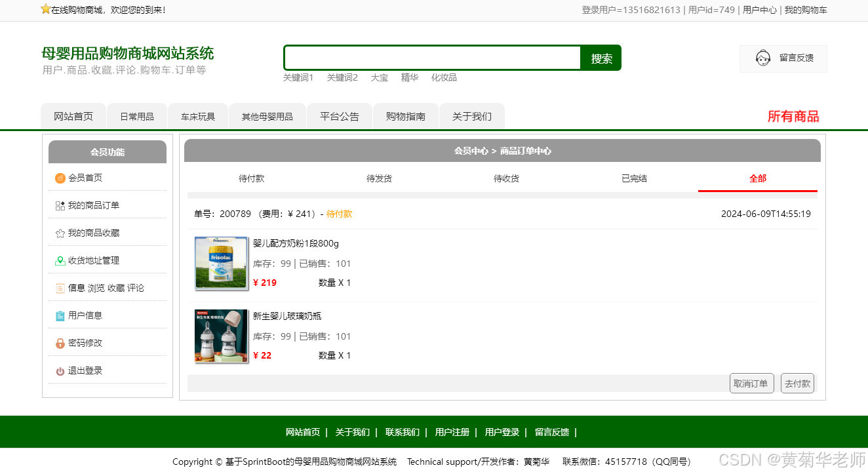Click the order timestamp 2024-06-09T14:55:19
Screen dimensions: 868x474
(x=766, y=214)
